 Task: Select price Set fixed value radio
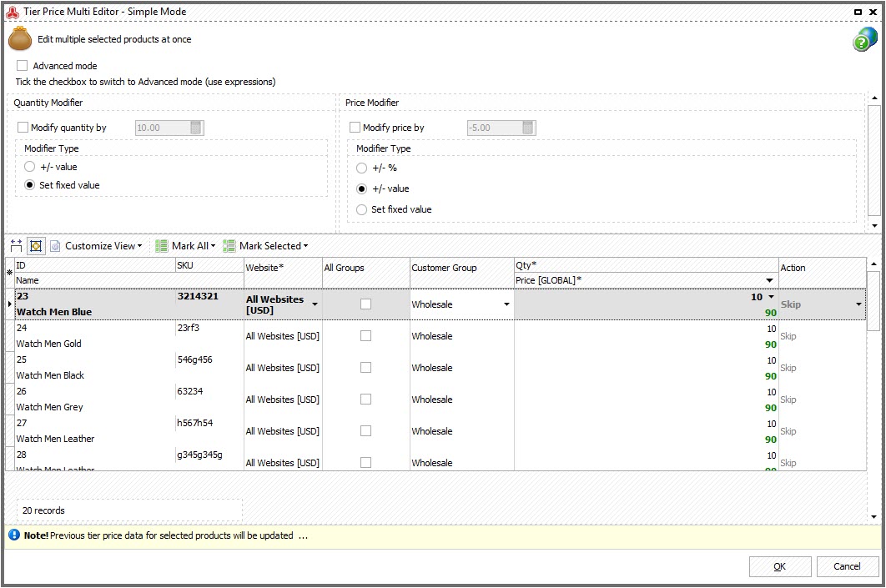[x=361, y=209]
